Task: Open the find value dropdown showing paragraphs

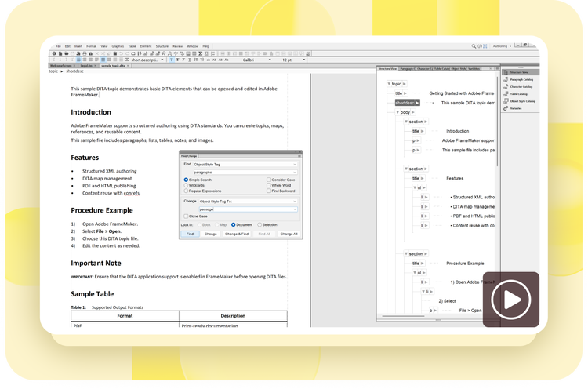Action: [245, 173]
